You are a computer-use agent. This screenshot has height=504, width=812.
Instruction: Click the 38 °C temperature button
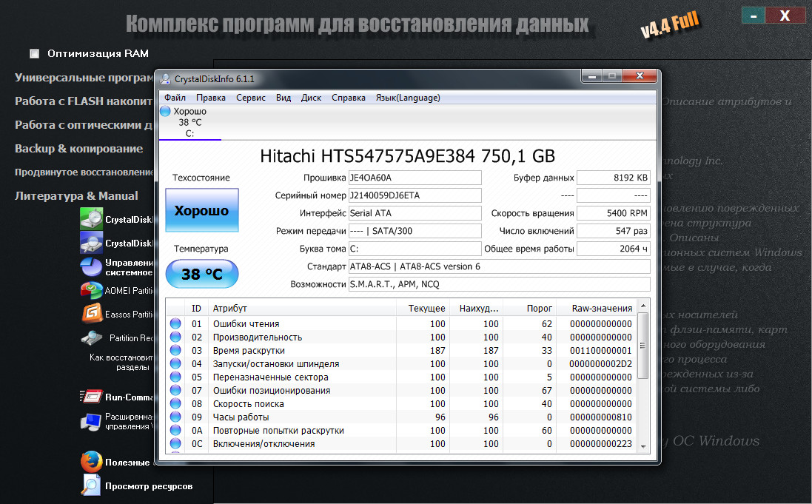point(201,274)
